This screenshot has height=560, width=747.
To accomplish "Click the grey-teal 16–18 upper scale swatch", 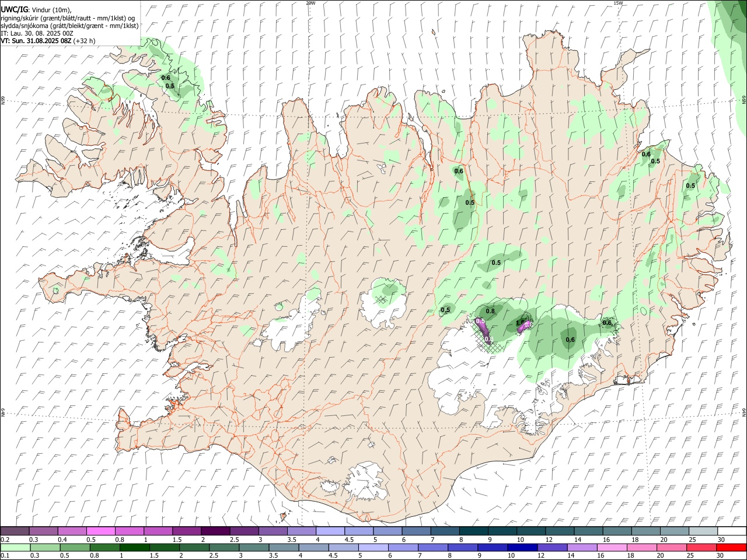I will (x=617, y=531).
